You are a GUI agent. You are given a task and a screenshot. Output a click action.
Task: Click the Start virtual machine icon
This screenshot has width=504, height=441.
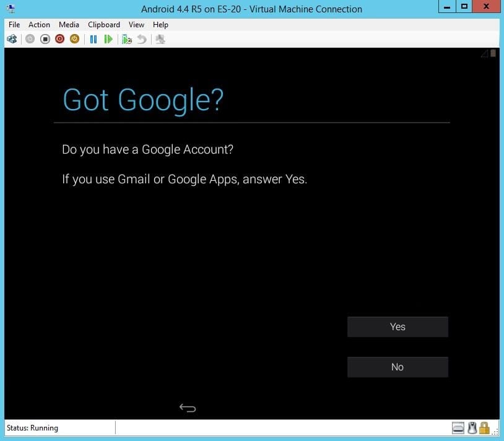pyautogui.click(x=30, y=39)
